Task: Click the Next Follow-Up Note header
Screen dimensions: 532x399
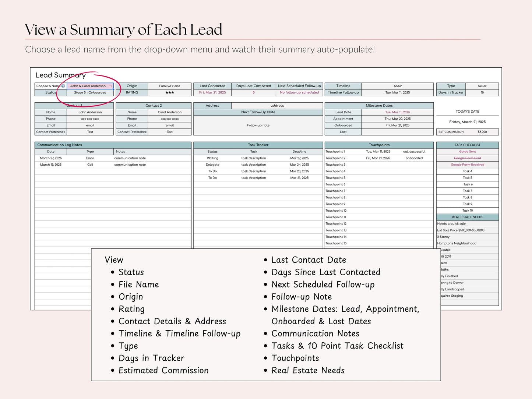Action: pos(258,112)
